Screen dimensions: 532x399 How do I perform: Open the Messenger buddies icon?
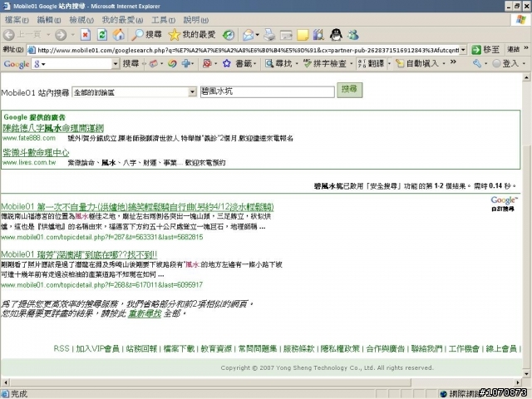tap(353, 35)
